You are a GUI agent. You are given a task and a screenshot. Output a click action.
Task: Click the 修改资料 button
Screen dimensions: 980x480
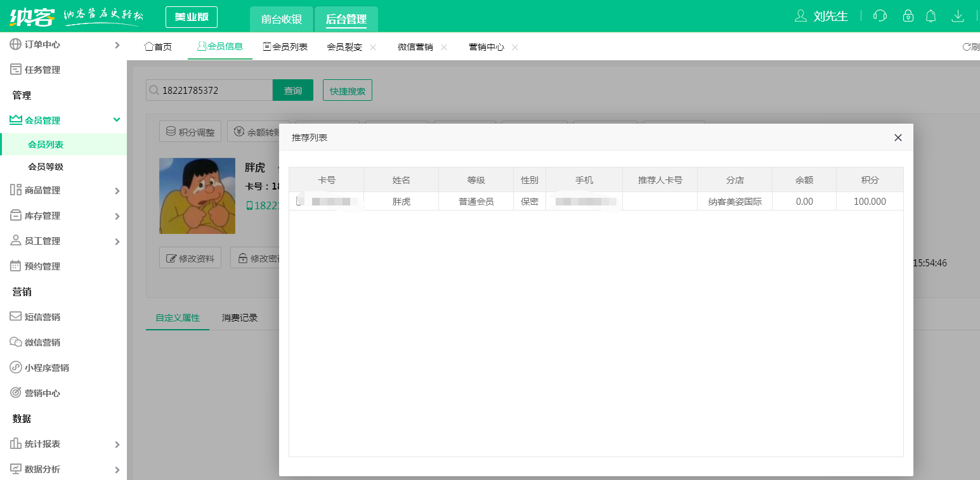tap(190, 257)
